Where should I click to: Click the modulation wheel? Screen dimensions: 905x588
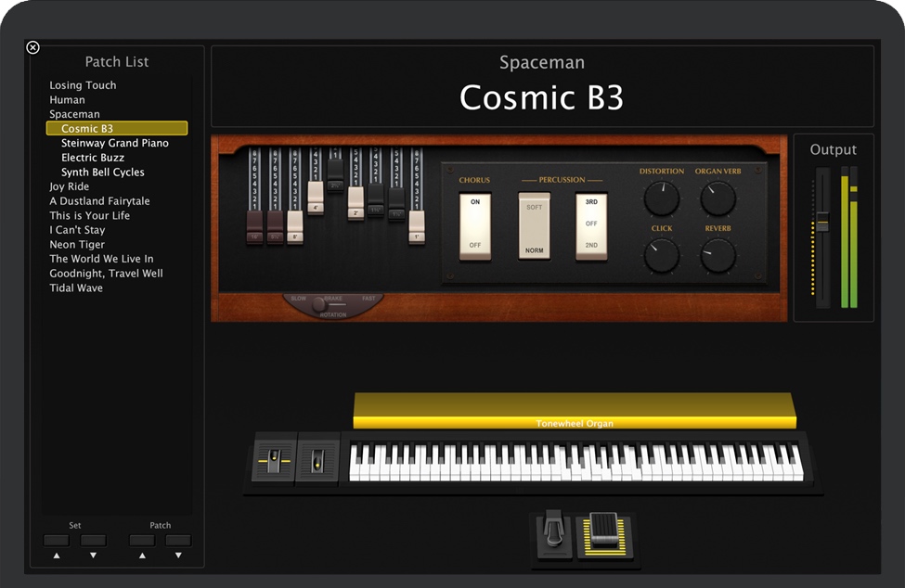pos(317,460)
